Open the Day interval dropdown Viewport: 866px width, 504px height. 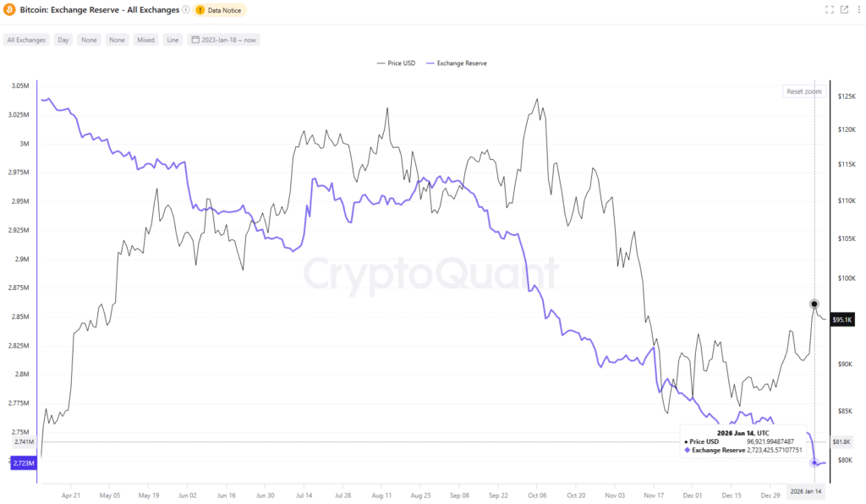click(63, 40)
